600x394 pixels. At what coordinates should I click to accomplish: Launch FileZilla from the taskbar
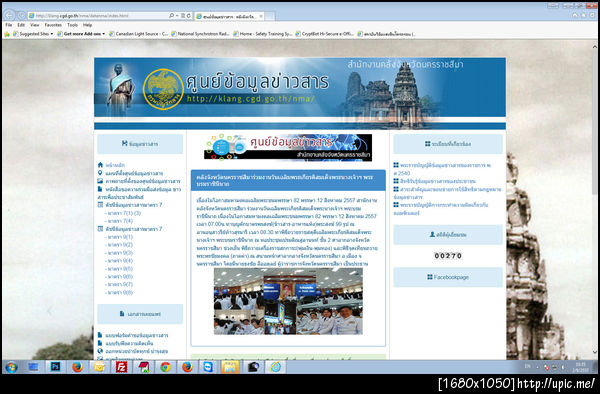pyautogui.click(x=121, y=367)
